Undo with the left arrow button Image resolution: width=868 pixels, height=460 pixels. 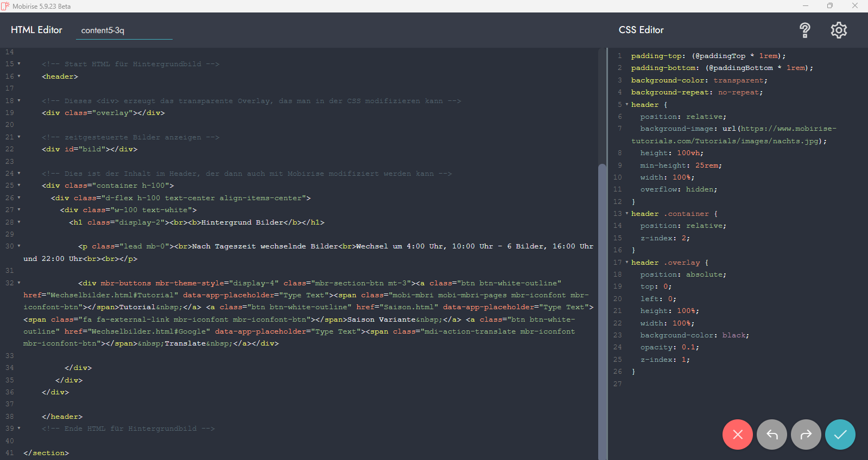click(772, 435)
